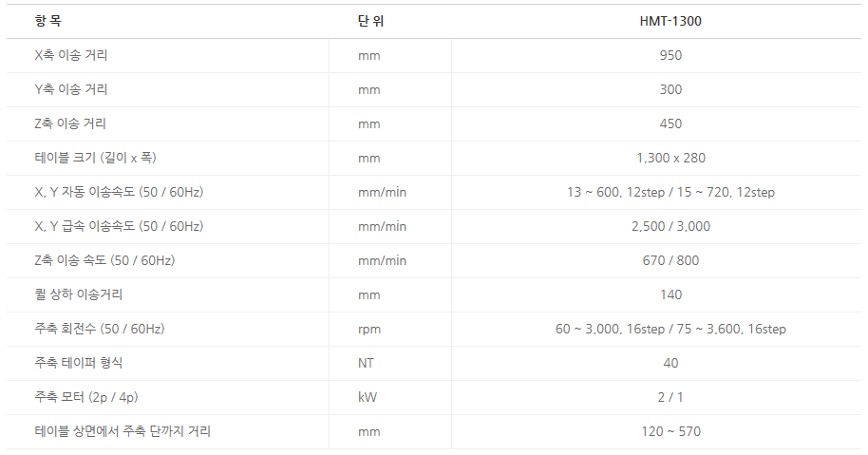
Task: Select the Y축 이송 거리 row label
Action: (x=70, y=89)
